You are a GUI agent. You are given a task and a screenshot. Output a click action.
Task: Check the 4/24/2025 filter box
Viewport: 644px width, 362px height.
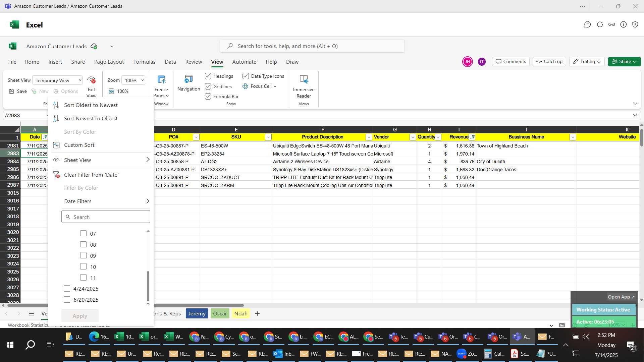click(x=67, y=289)
